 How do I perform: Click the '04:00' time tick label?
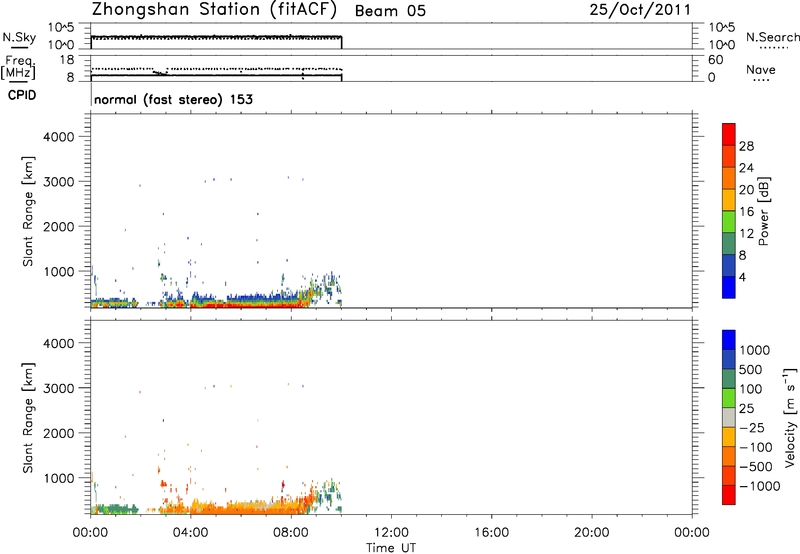[190, 533]
